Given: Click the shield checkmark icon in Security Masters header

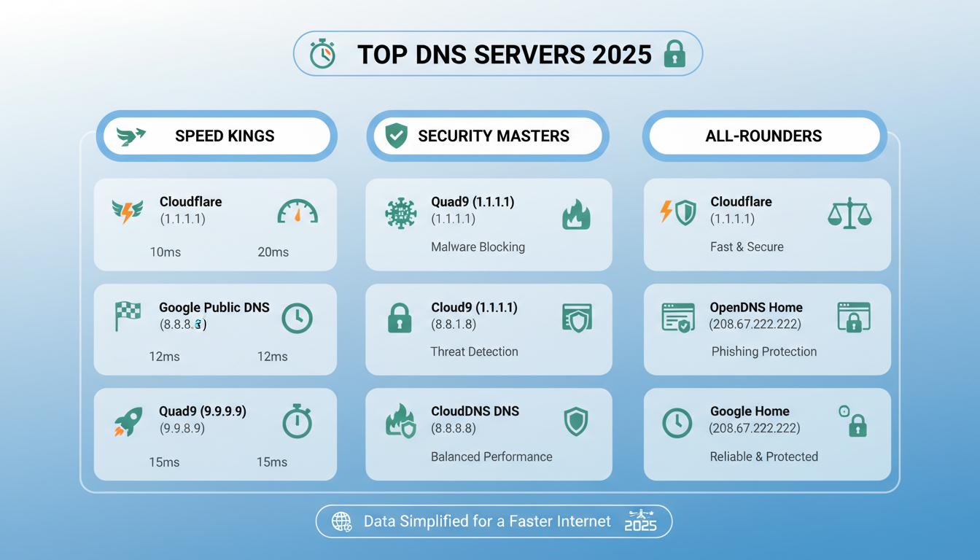Looking at the screenshot, I should tap(396, 136).
